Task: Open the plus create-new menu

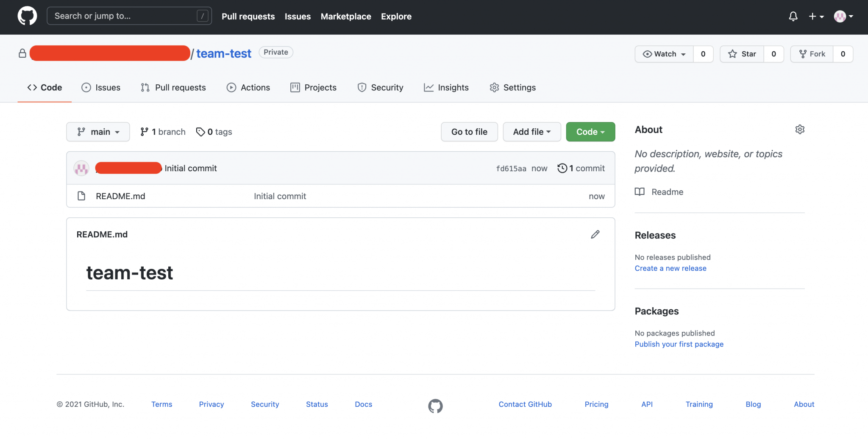Action: point(816,17)
